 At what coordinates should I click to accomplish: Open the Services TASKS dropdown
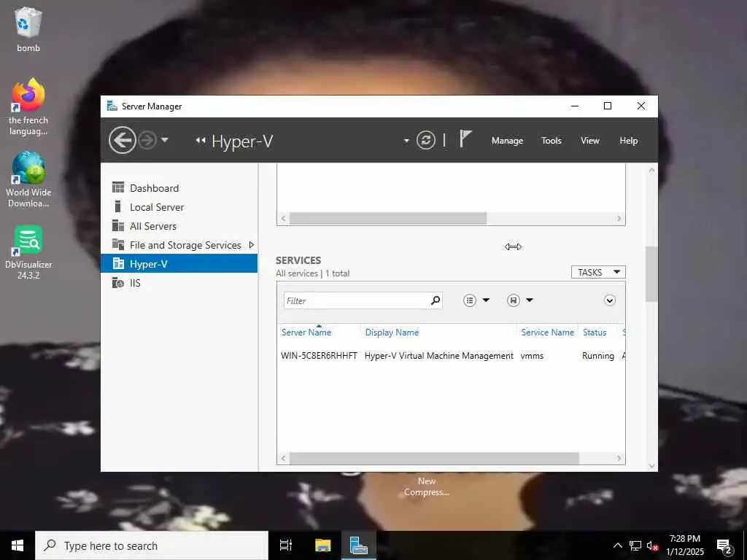598,272
